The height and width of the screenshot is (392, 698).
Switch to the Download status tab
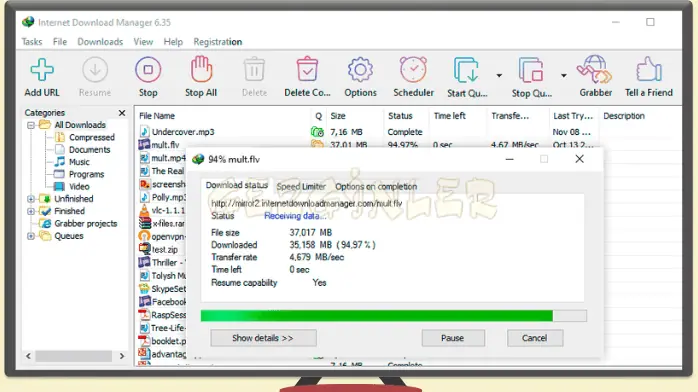pos(236,185)
